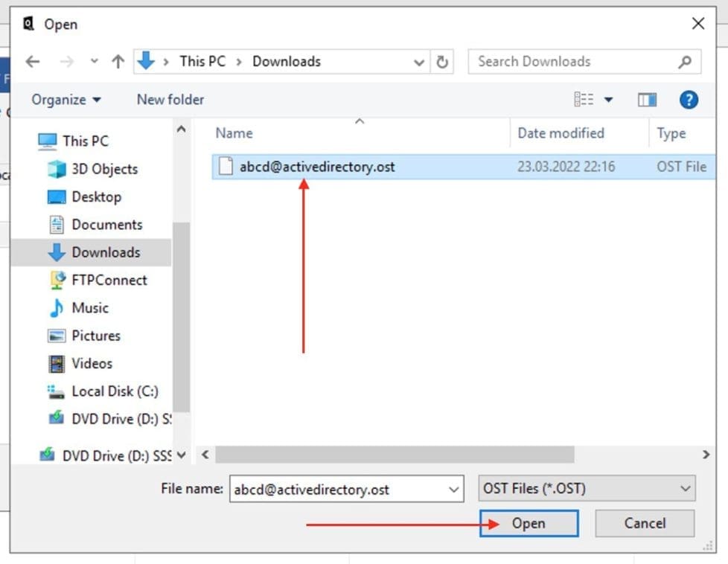Click the horizontal scrollbar in file list
This screenshot has width=728, height=564.
[x=395, y=454]
